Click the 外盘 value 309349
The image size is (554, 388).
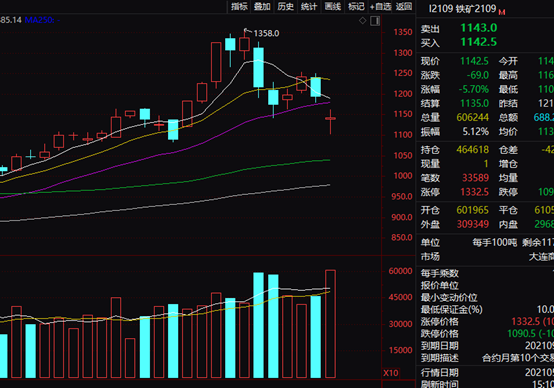473,224
